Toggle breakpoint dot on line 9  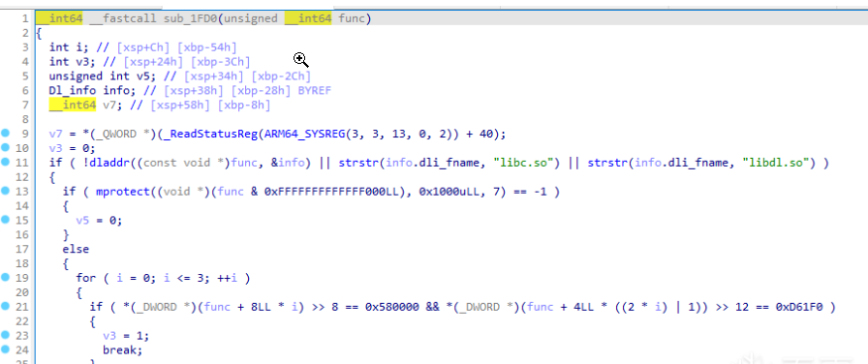[6, 134]
